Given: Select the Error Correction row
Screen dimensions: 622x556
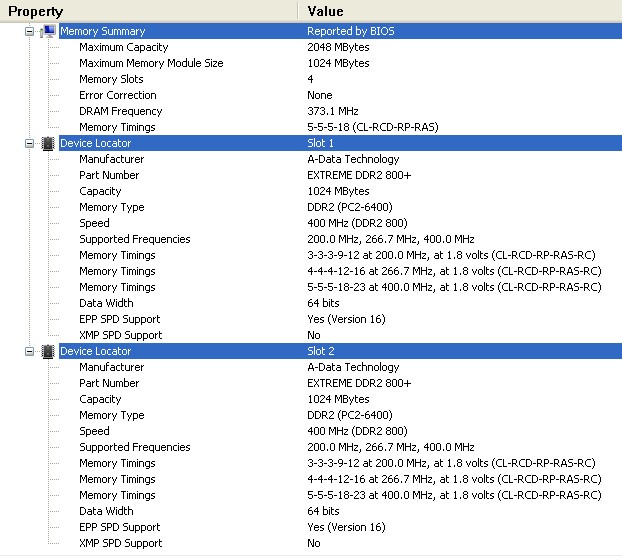Looking at the screenshot, I should pyautogui.click(x=118, y=95).
